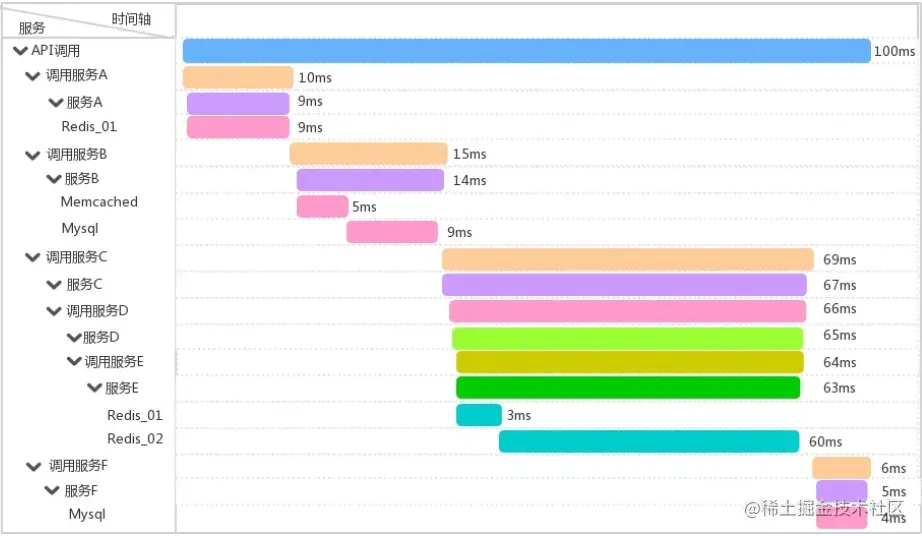Viewport: 922px width, 536px height.
Task: Click the pink 5ms Memcached bar
Action: tap(322, 206)
